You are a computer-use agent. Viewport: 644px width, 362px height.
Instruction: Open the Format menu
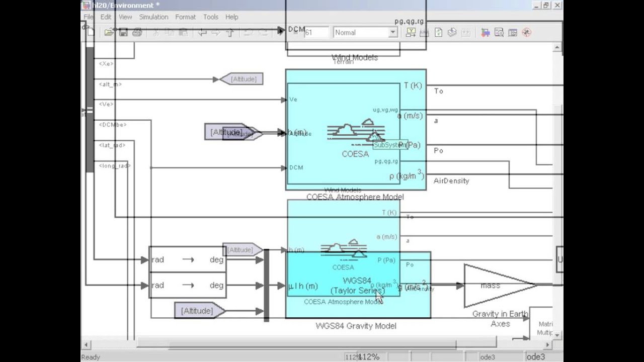pos(186,17)
